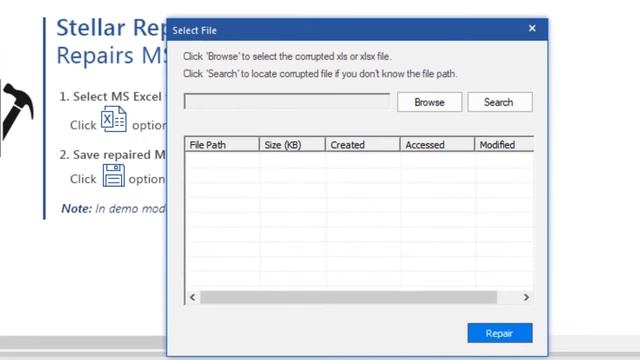Viewport: 640px width, 360px height.
Task: Sort by Accessed column header
Action: click(x=437, y=144)
